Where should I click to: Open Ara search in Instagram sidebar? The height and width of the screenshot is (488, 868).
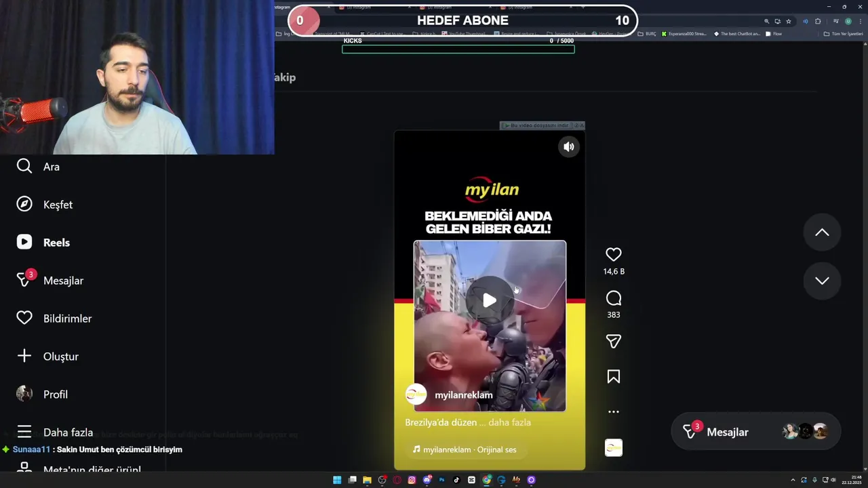point(38,166)
